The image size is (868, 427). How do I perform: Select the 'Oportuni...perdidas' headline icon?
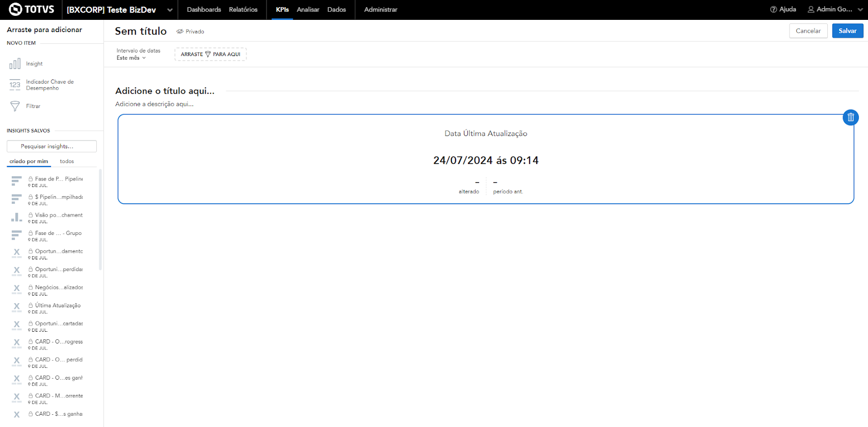pos(17,272)
